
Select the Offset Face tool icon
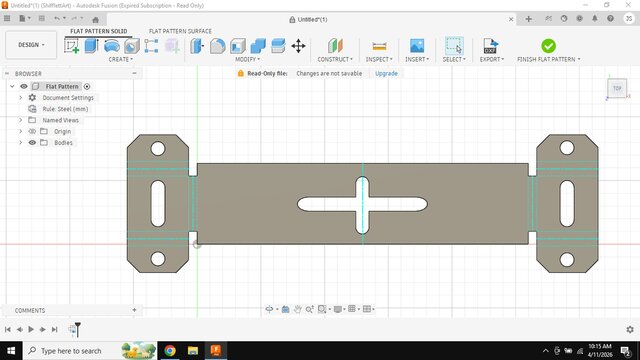point(278,46)
